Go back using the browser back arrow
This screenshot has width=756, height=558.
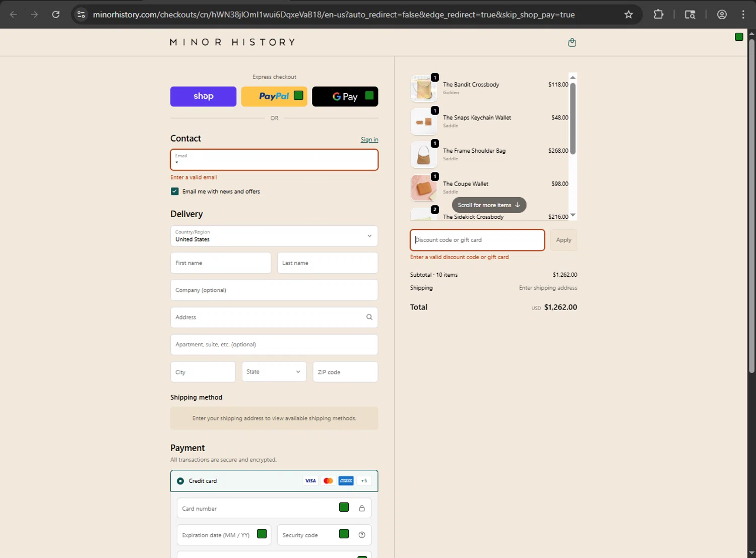coord(14,15)
